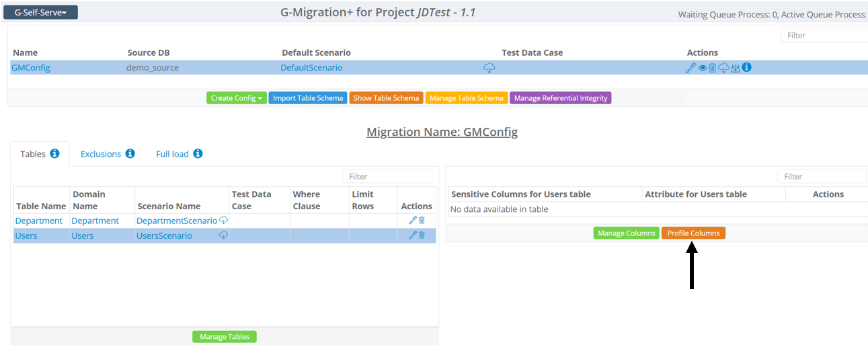Click the Default Scenario column header
Image resolution: width=868 pixels, height=347 pixels.
pos(316,52)
